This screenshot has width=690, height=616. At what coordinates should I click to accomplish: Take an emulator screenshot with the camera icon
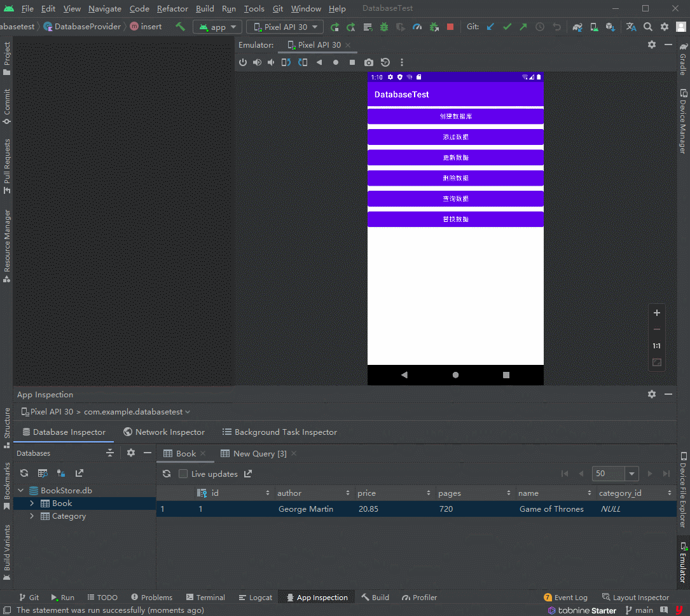tap(369, 62)
